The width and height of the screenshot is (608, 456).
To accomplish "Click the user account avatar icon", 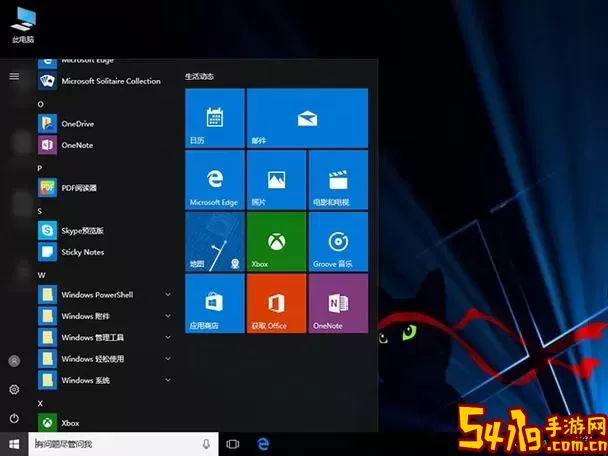I will click(14, 361).
